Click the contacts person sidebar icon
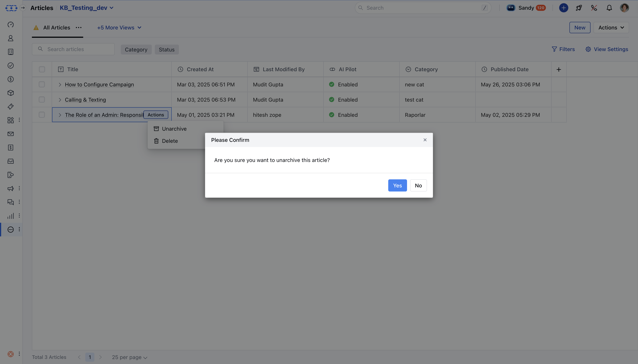Image resolution: width=638 pixels, height=364 pixels. coord(10,38)
